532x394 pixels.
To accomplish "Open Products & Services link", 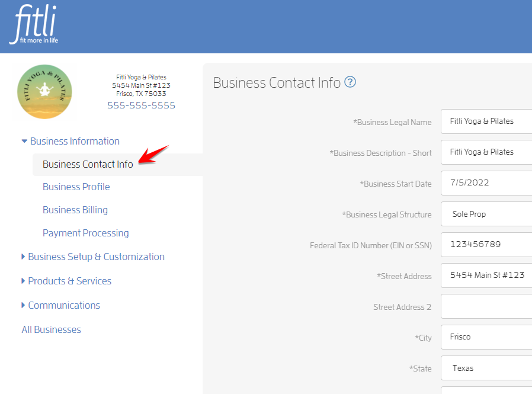I will point(69,281).
